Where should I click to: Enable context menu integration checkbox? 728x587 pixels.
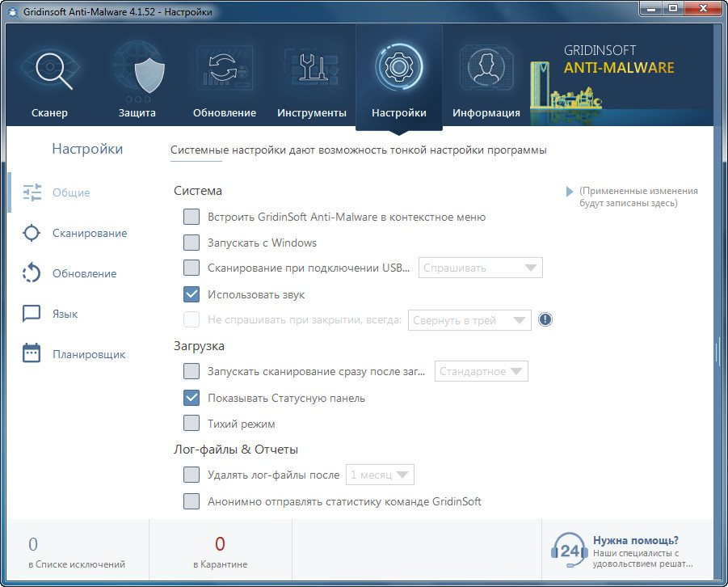[x=191, y=217]
